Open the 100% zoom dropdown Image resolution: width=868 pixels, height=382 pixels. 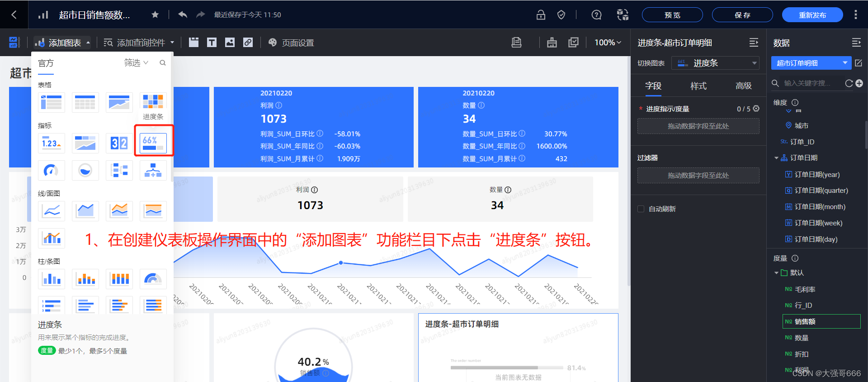[x=608, y=43]
